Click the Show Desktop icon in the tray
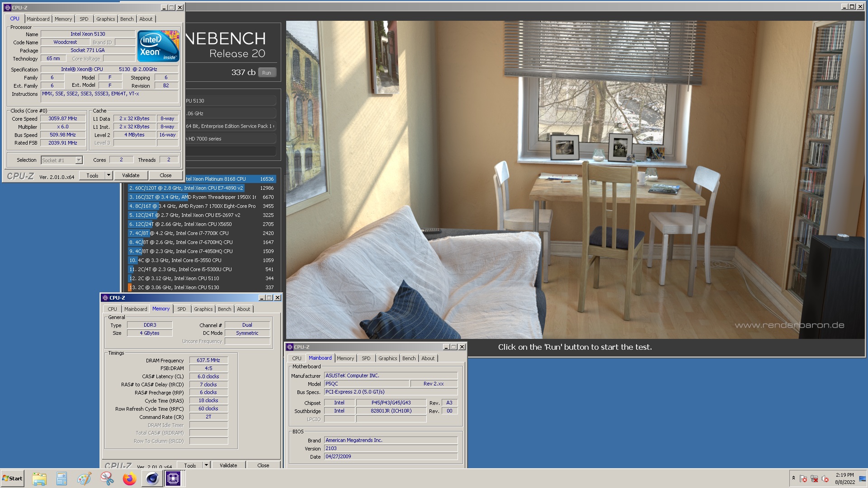 863,479
